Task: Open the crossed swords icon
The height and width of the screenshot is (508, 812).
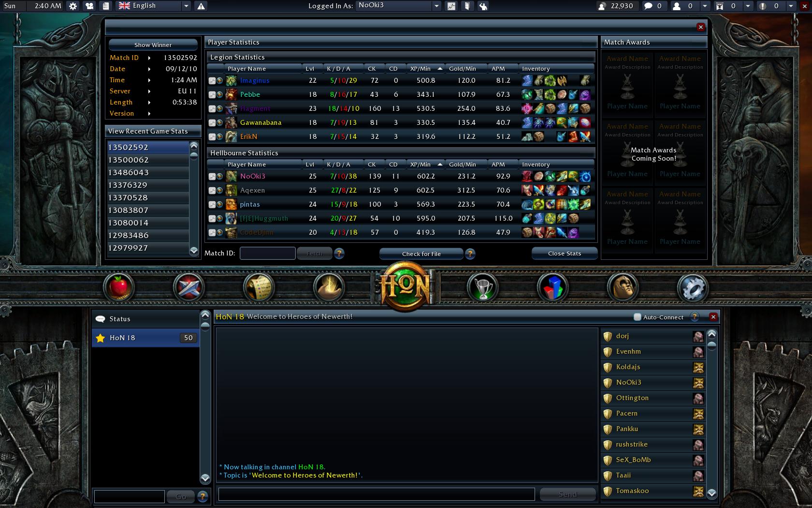Action: [188, 287]
